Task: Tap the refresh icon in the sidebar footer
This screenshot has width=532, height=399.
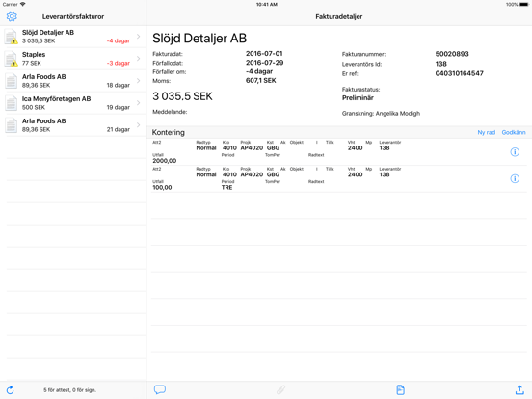Action: (x=11, y=390)
